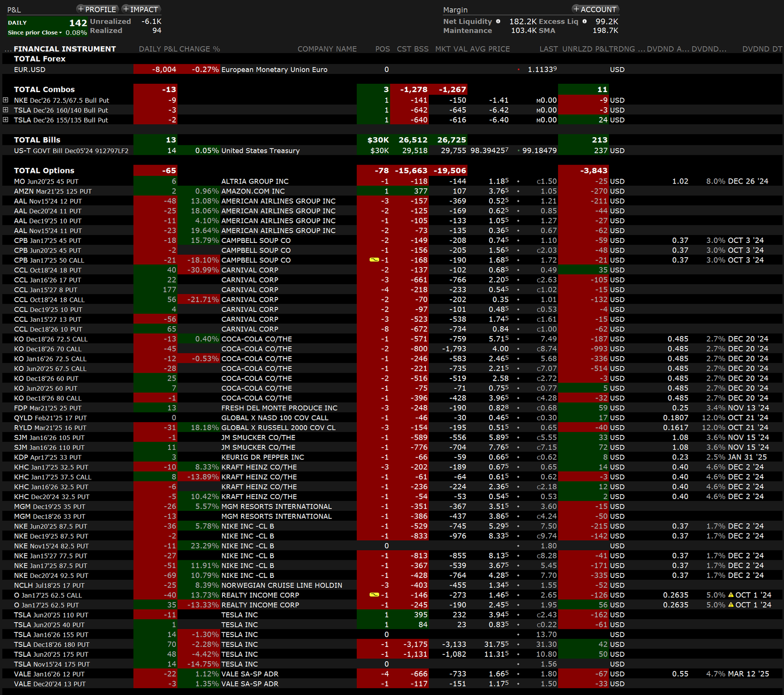The image size is (784, 695).
Task: Click warning triangle on O Jan17'25 62.5 CALL row
Action: point(731,595)
